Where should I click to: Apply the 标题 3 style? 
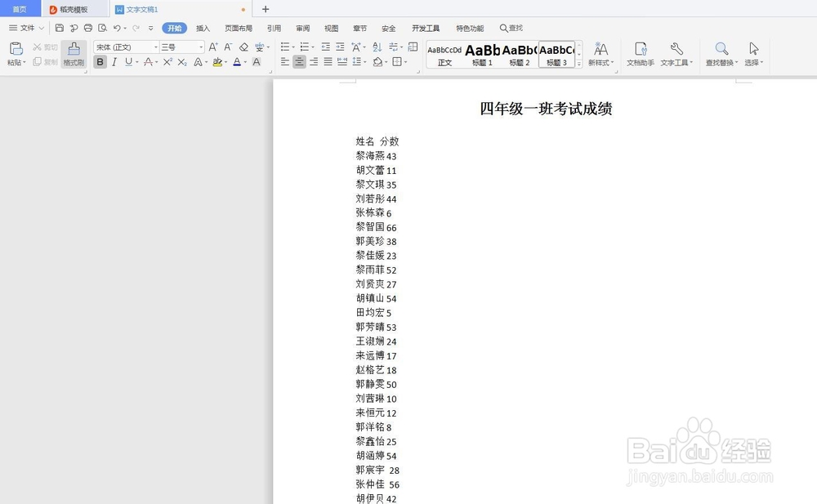point(556,55)
